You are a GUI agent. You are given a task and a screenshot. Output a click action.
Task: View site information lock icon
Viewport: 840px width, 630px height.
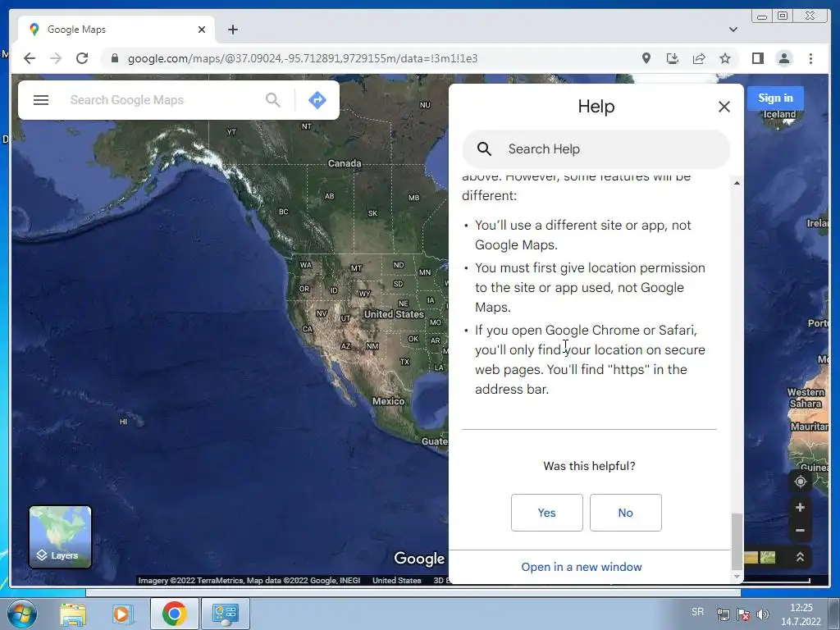(114, 58)
